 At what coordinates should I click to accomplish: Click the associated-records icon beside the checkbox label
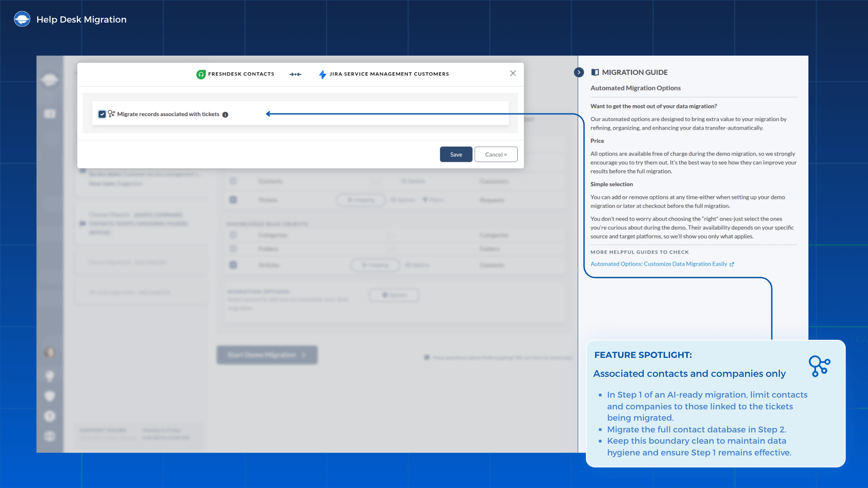(111, 114)
